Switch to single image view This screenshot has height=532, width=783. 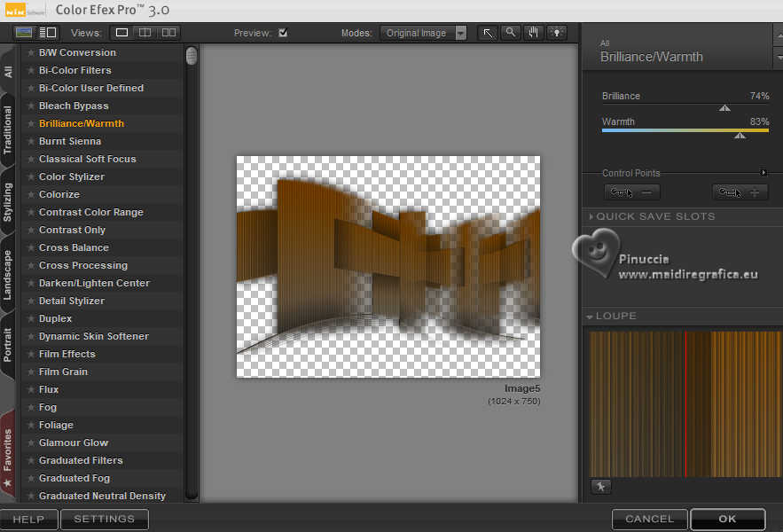[122, 33]
